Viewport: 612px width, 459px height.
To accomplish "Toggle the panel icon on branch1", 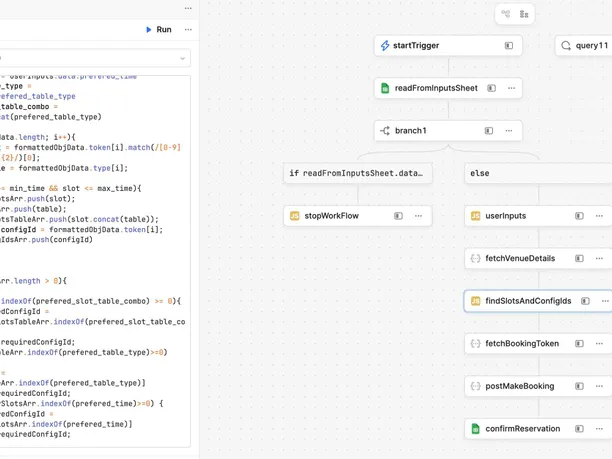I will 489,131.
